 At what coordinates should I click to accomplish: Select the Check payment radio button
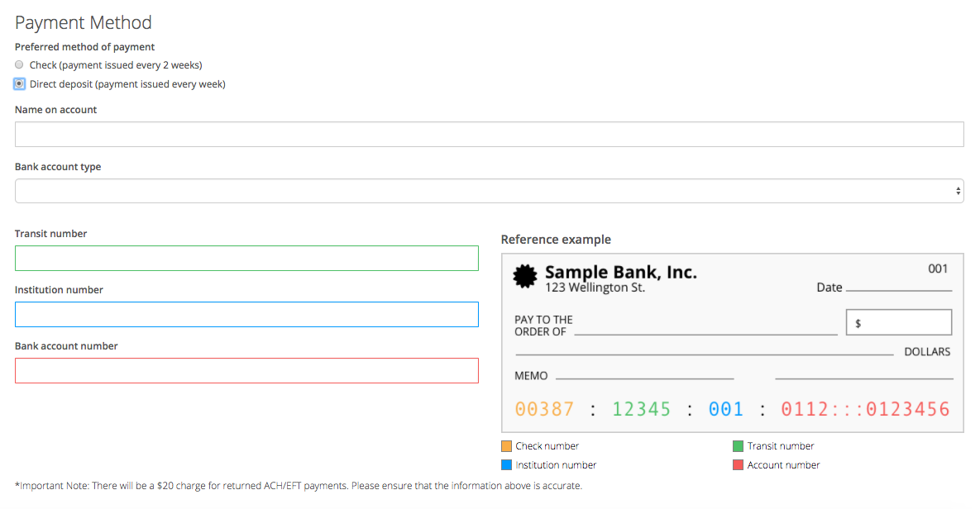click(x=19, y=65)
